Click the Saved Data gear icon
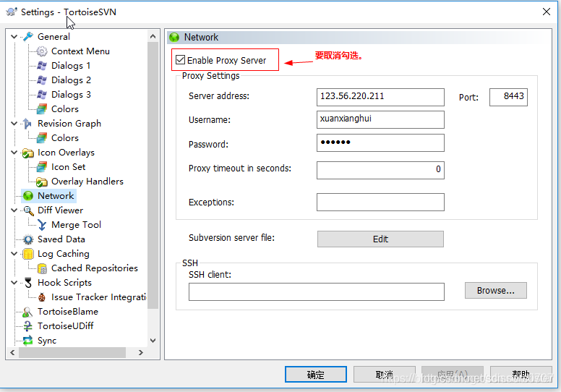561x392 pixels. (28, 239)
